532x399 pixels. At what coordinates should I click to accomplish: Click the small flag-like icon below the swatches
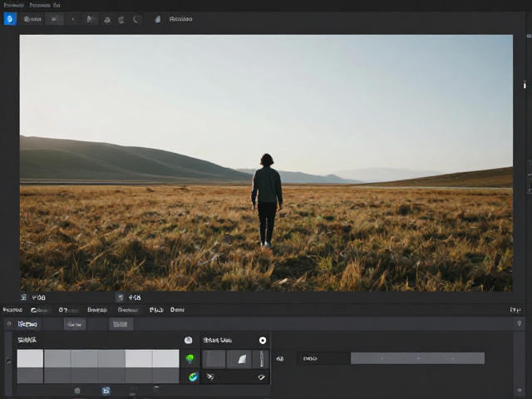pos(156,389)
